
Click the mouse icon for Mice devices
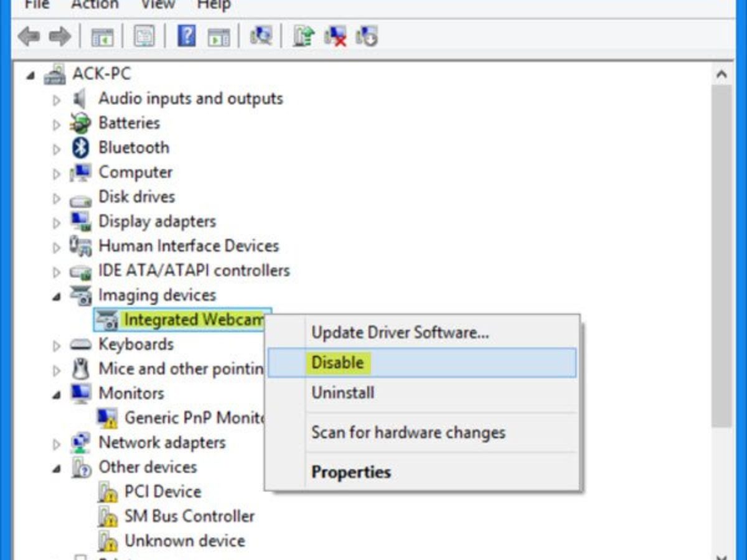pyautogui.click(x=80, y=369)
